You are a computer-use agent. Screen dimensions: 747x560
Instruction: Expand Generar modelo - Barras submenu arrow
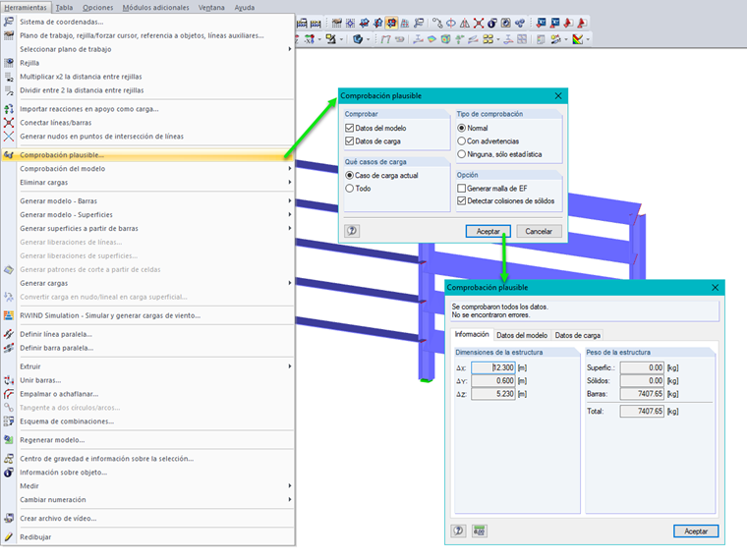(290, 201)
